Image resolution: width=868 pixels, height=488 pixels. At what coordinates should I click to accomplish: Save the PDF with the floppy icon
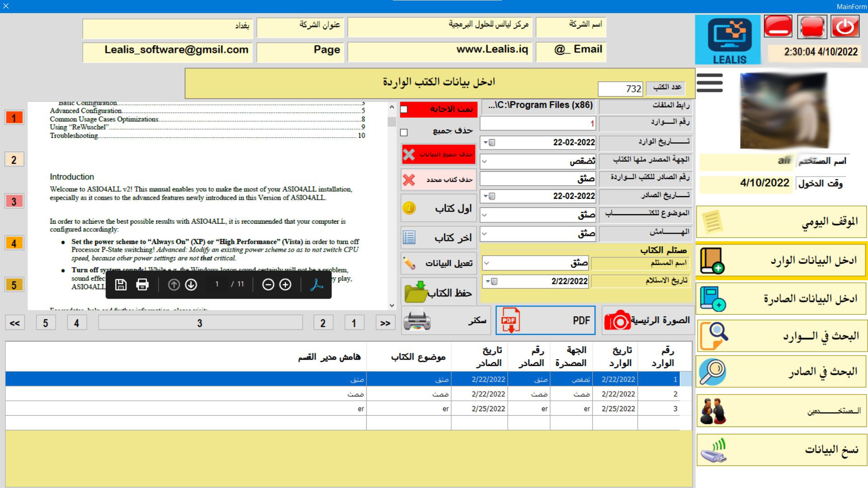point(121,285)
